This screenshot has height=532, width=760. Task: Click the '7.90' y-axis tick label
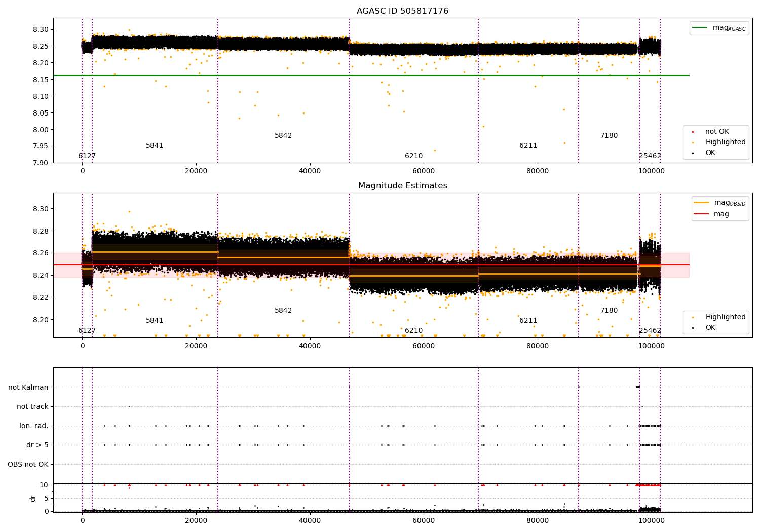tap(41, 163)
